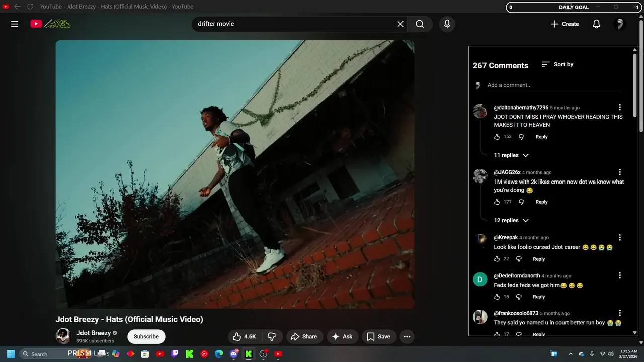Viewport: 644px width, 362px height.
Task: Go to YouTube home via the logo
Action: pyautogui.click(x=50, y=24)
